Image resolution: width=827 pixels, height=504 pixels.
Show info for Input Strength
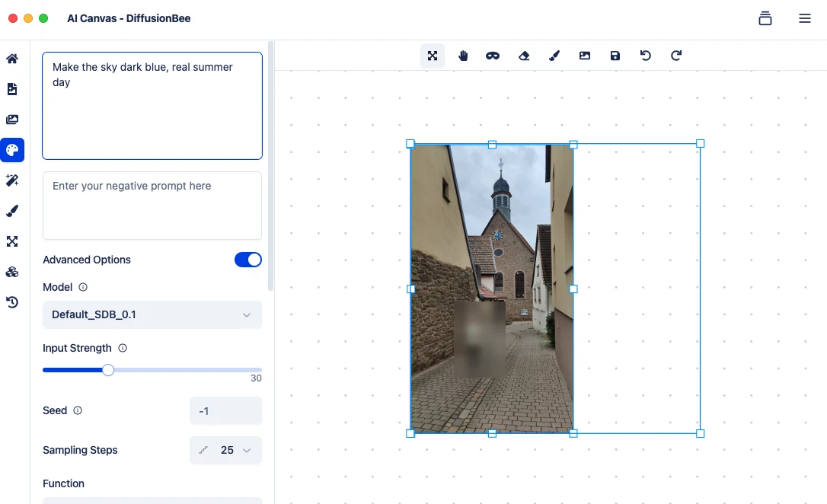[123, 348]
